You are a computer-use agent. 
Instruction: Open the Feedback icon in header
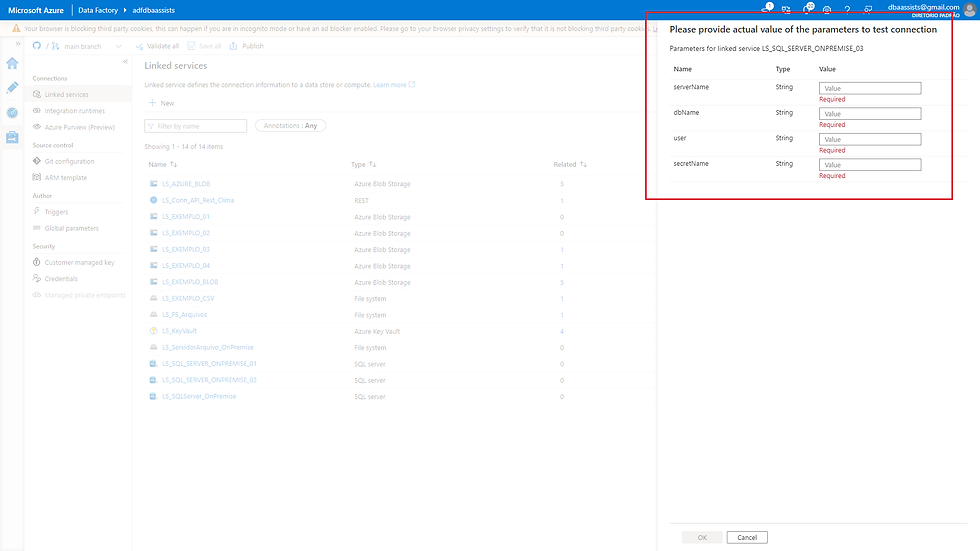(868, 9)
